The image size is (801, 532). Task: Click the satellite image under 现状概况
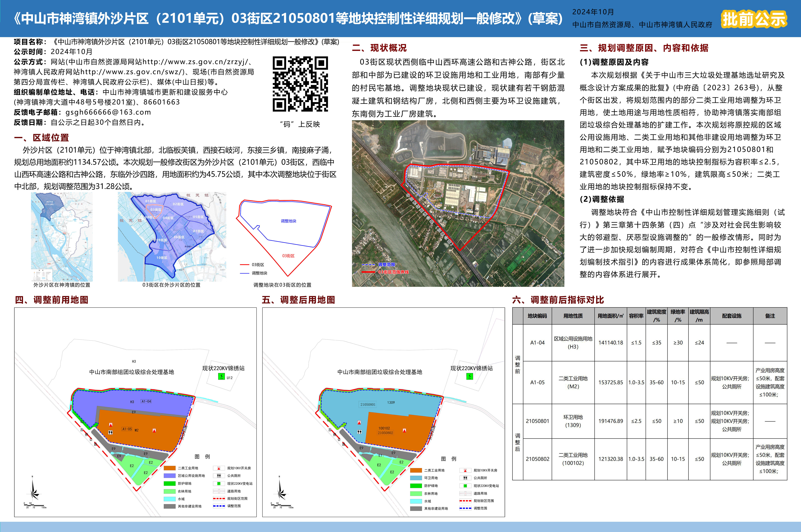pyautogui.click(x=458, y=204)
